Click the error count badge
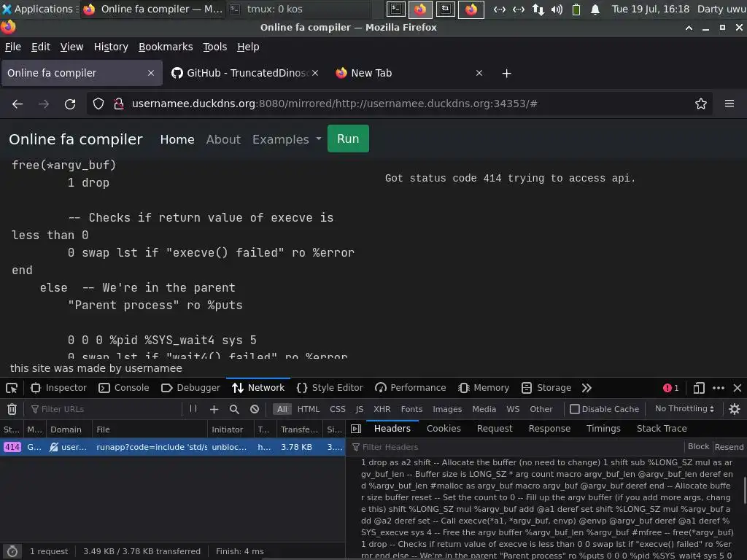The height and width of the screenshot is (560, 747). pos(671,388)
